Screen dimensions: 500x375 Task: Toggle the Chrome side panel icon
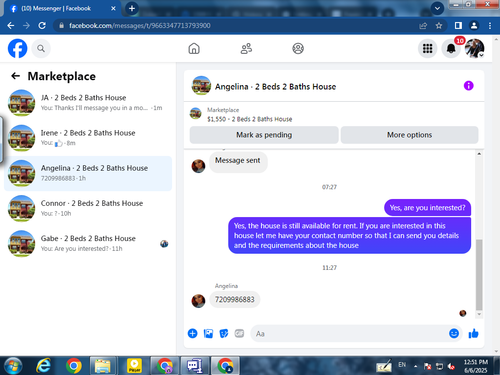[x=458, y=26]
